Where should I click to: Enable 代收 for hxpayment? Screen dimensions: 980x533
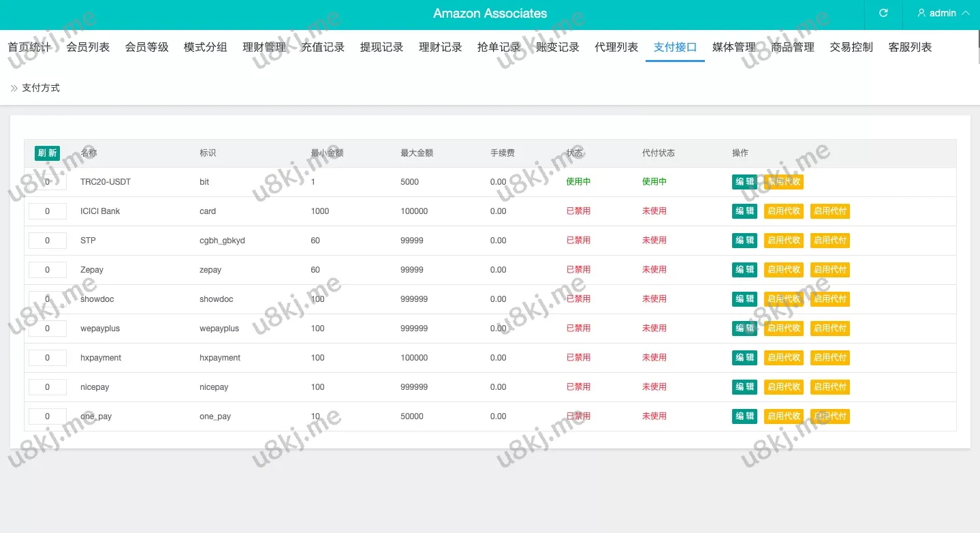point(784,358)
